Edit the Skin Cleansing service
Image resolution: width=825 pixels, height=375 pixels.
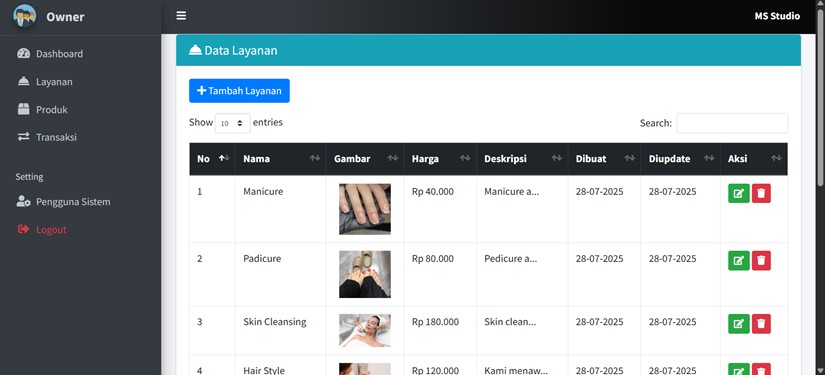pos(739,323)
